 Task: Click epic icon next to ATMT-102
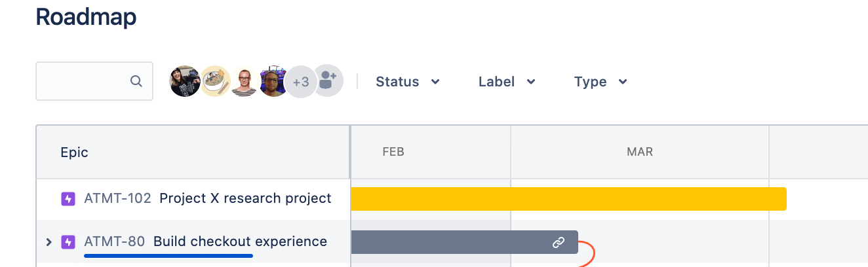click(x=68, y=198)
